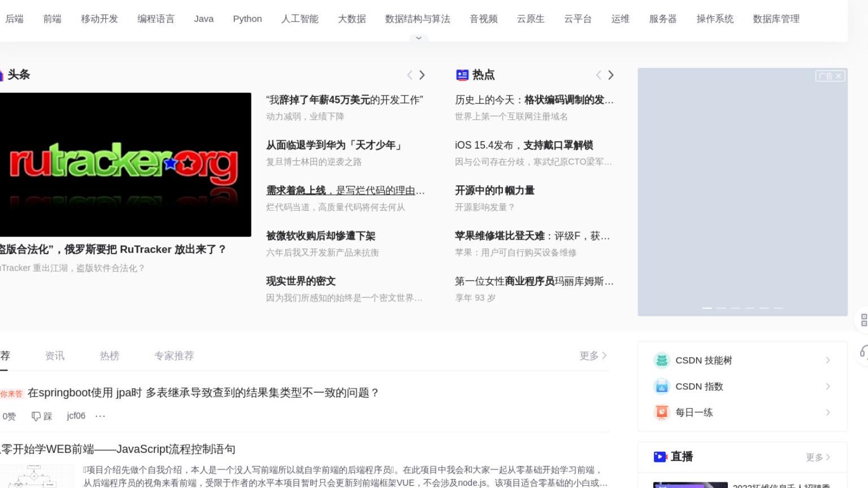Open 历史上的今天 hot topic
This screenshot has width=868, height=488.
pos(534,100)
